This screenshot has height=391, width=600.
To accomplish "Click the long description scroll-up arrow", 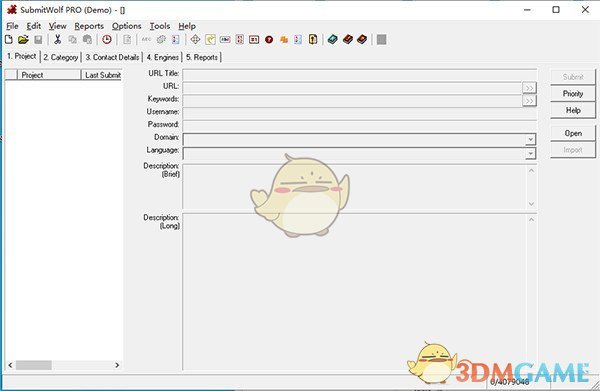I will click(x=531, y=220).
